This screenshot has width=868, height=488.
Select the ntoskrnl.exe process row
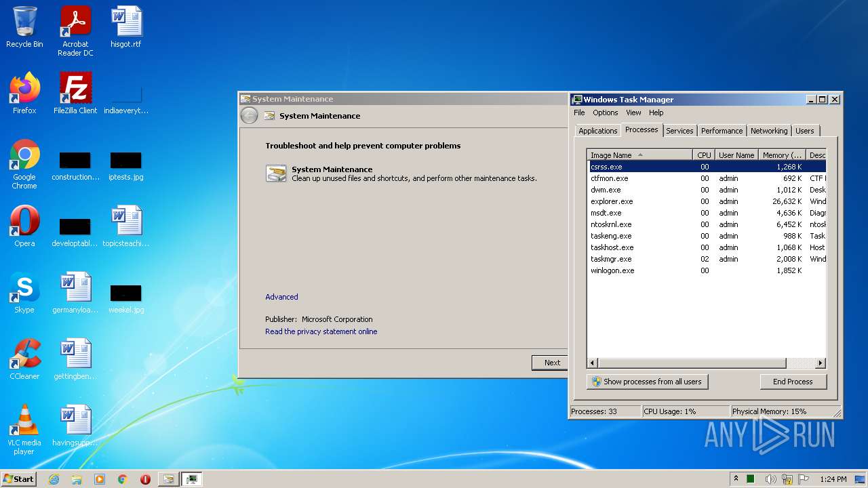(x=707, y=224)
